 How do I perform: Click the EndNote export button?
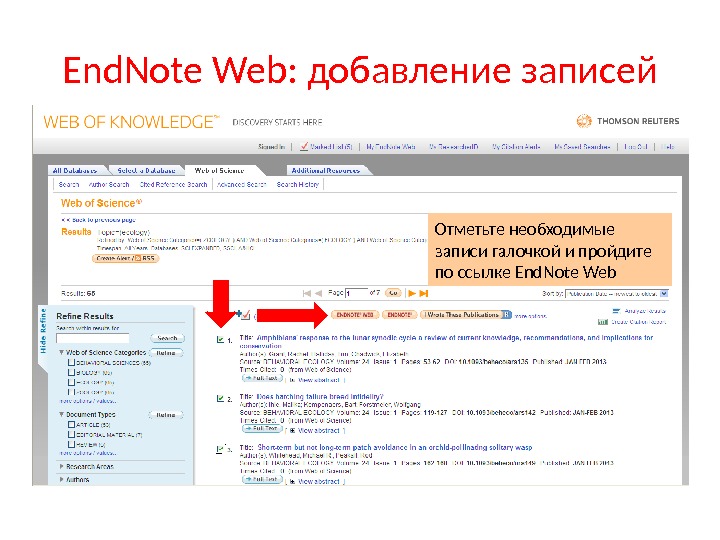[399, 315]
